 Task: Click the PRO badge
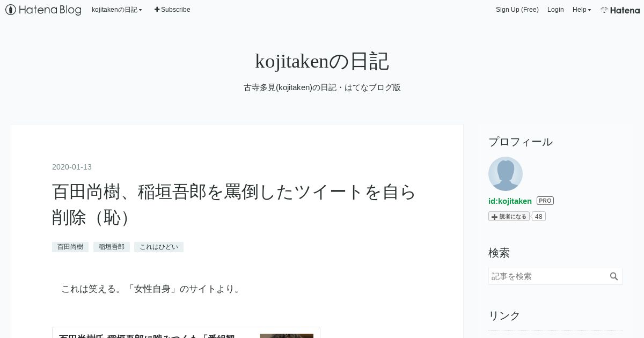545,201
